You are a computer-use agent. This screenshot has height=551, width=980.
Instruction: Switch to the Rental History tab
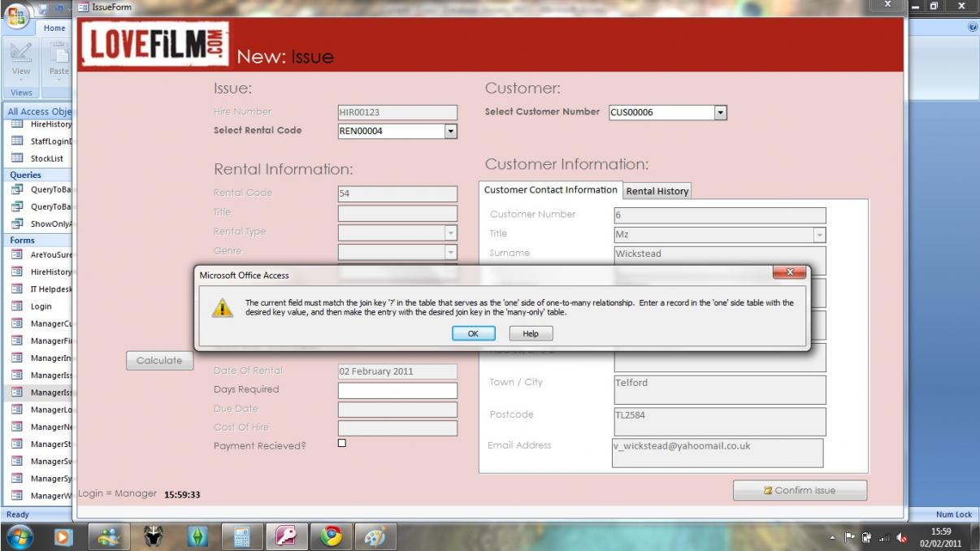tap(657, 191)
